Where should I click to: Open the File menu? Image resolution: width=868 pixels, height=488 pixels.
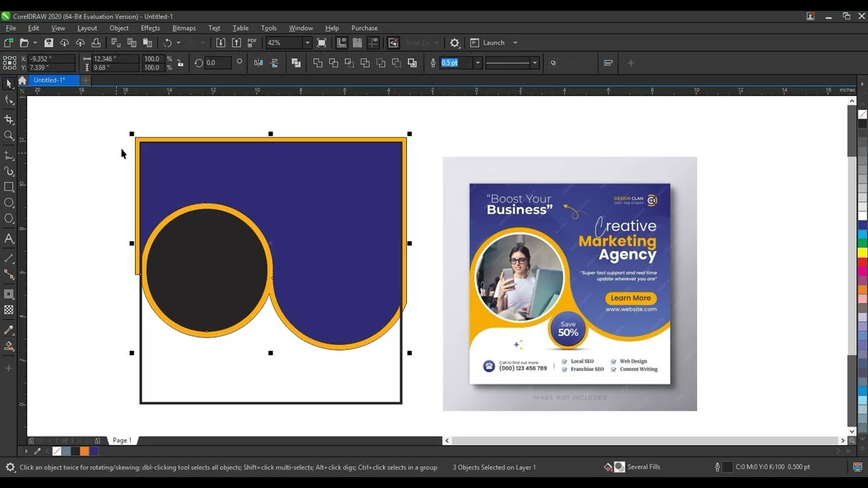pos(11,28)
